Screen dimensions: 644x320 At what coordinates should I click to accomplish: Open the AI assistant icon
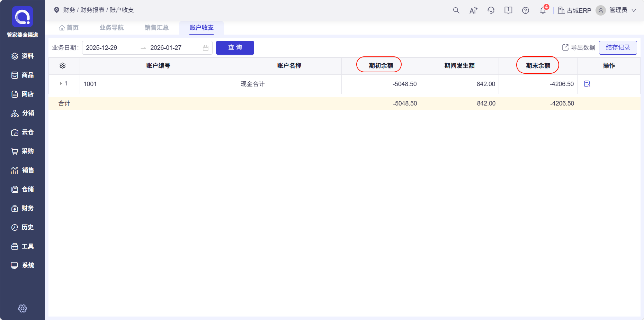tap(473, 10)
